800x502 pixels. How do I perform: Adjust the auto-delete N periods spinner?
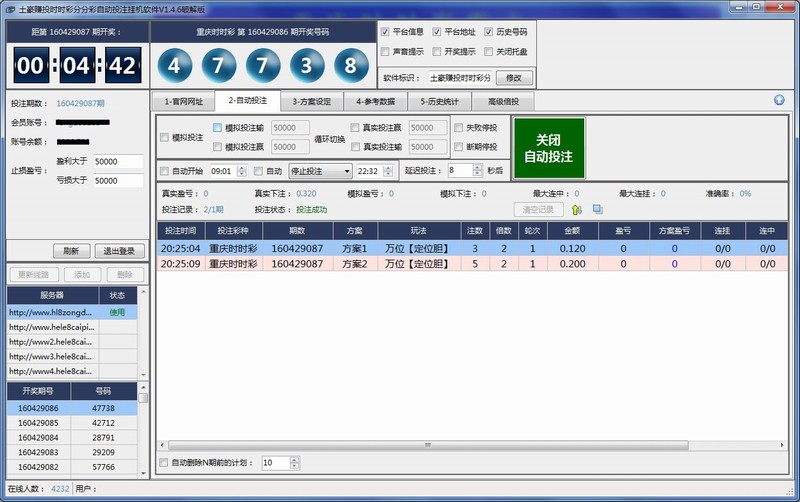point(295,463)
